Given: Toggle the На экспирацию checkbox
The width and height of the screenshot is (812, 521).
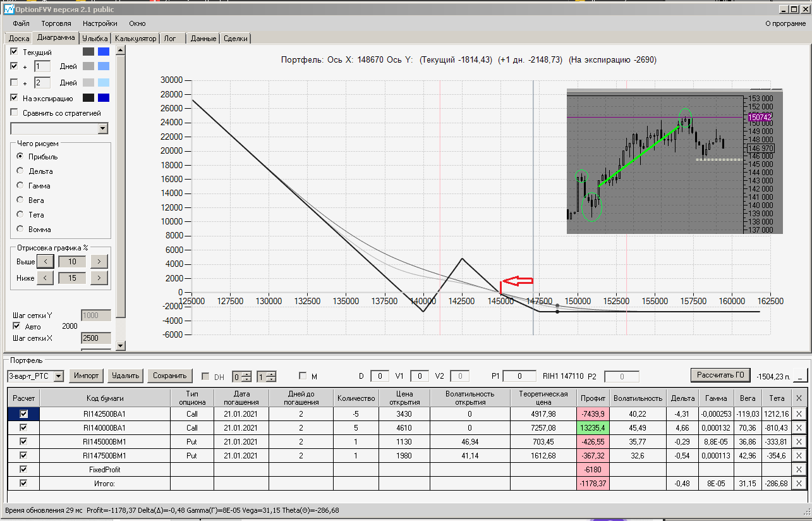Looking at the screenshot, I should point(15,98).
